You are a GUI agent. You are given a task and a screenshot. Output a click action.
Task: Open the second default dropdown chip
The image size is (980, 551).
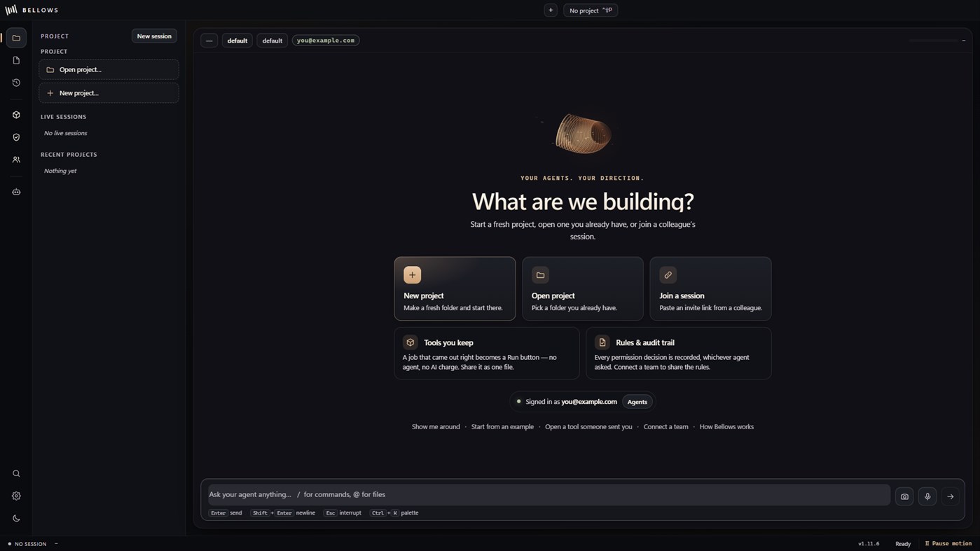[x=272, y=41]
